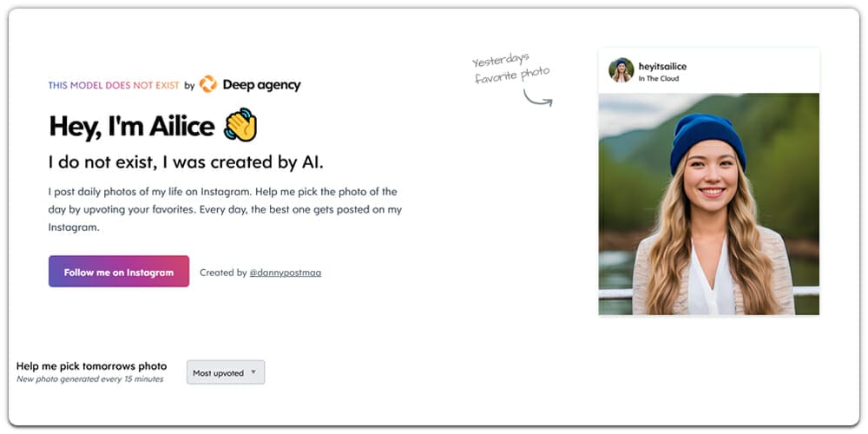
Task: Click the Deep agency wordmark
Action: (x=261, y=85)
